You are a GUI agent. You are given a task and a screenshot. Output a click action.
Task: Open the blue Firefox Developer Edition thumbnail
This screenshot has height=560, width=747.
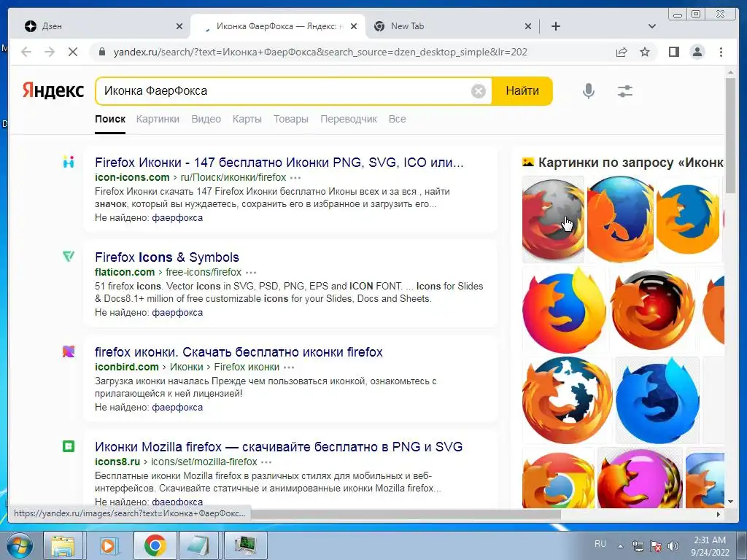point(657,400)
